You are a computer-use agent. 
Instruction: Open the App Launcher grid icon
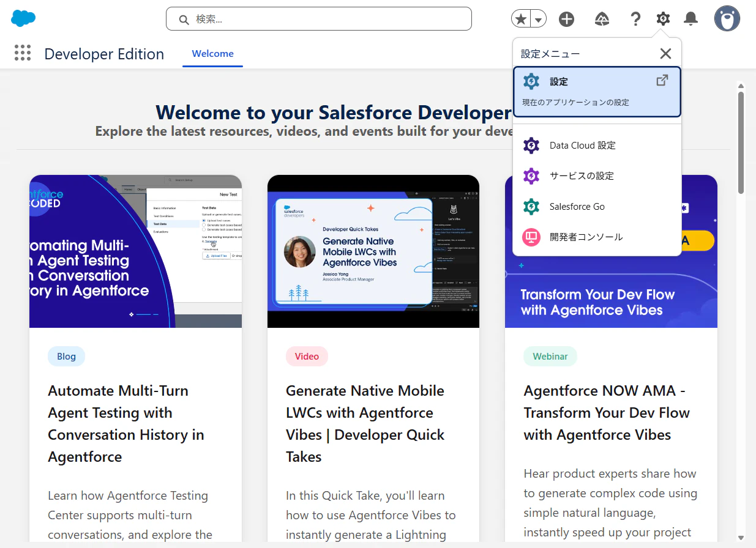(x=23, y=53)
